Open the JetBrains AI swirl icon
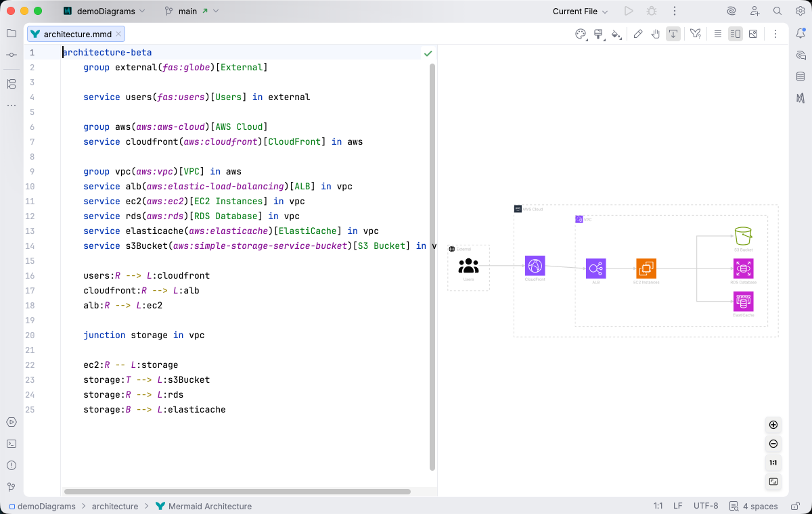This screenshot has width=812, height=514. coord(731,11)
